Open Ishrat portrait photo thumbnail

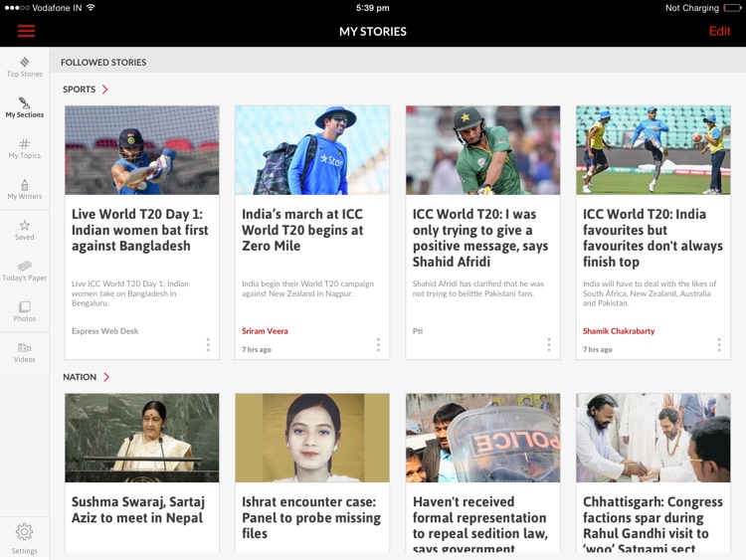(312, 438)
